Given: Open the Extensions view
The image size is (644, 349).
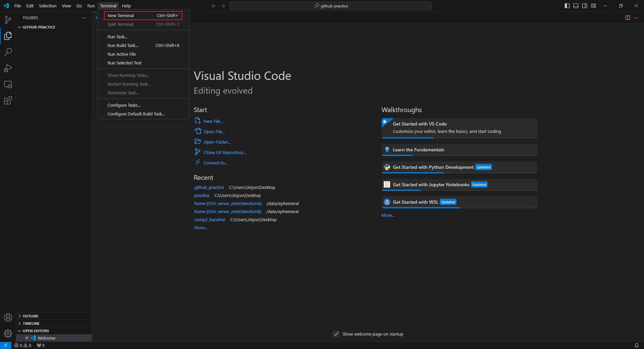Looking at the screenshot, I should point(8,100).
